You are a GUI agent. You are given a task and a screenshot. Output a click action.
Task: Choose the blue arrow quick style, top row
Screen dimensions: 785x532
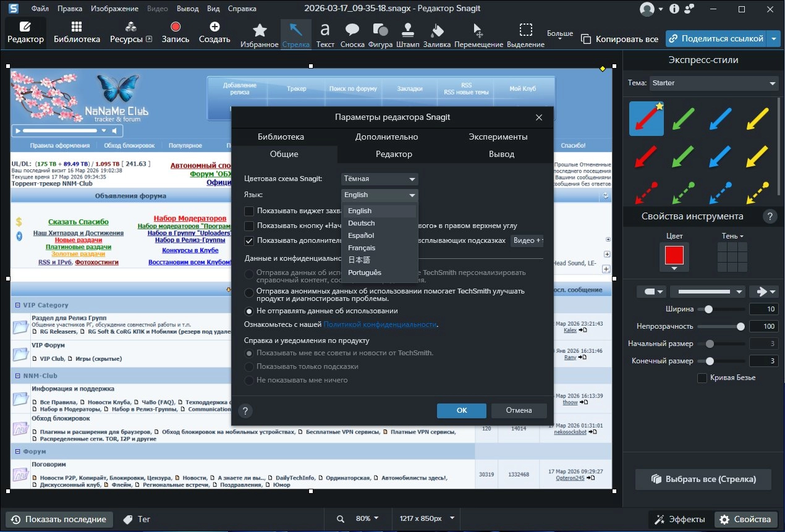721,117
